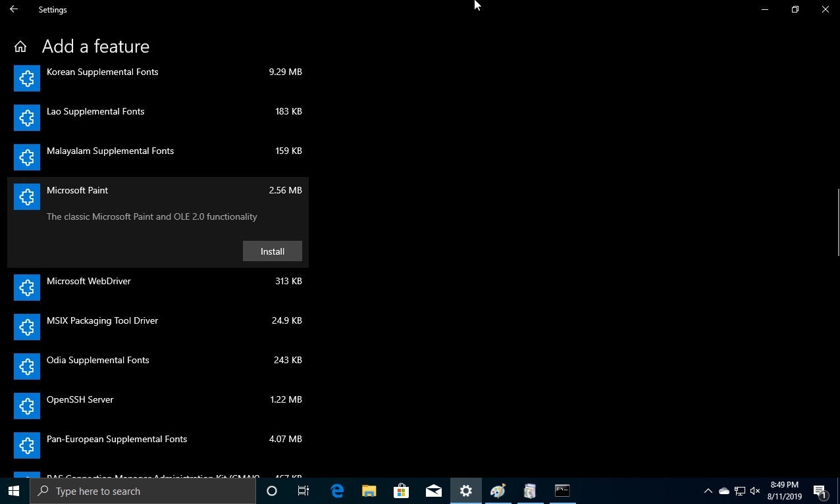
Task: Click the Malayalam Supplemental Fonts feature icon
Action: pyautogui.click(x=27, y=157)
